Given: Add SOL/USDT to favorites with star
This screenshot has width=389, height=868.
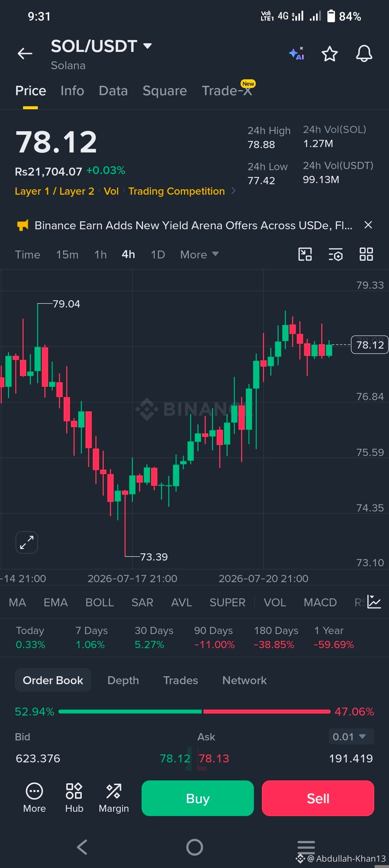Looking at the screenshot, I should tap(330, 54).
